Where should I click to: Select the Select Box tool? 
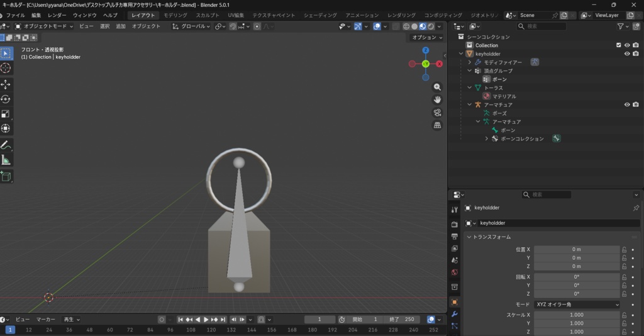[x=6, y=53]
